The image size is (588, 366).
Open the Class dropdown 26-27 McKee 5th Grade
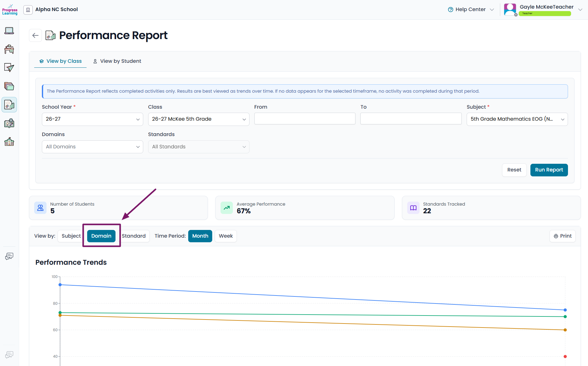199,119
